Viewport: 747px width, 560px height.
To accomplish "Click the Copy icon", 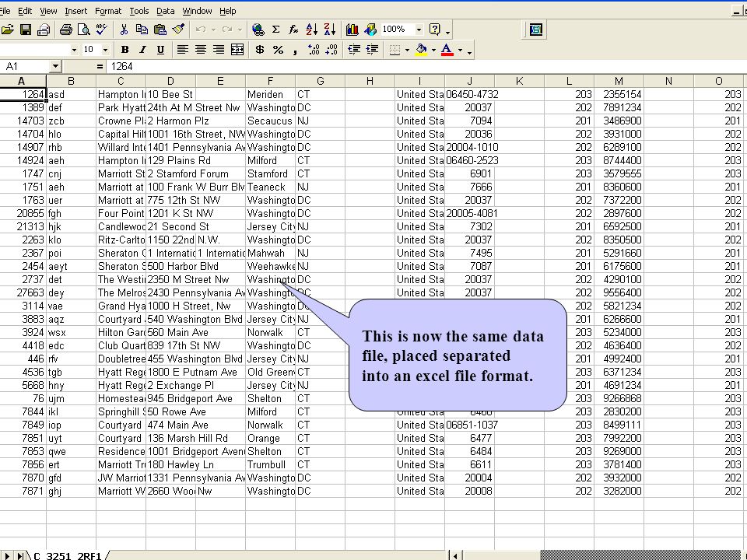I will pyautogui.click(x=142, y=30).
